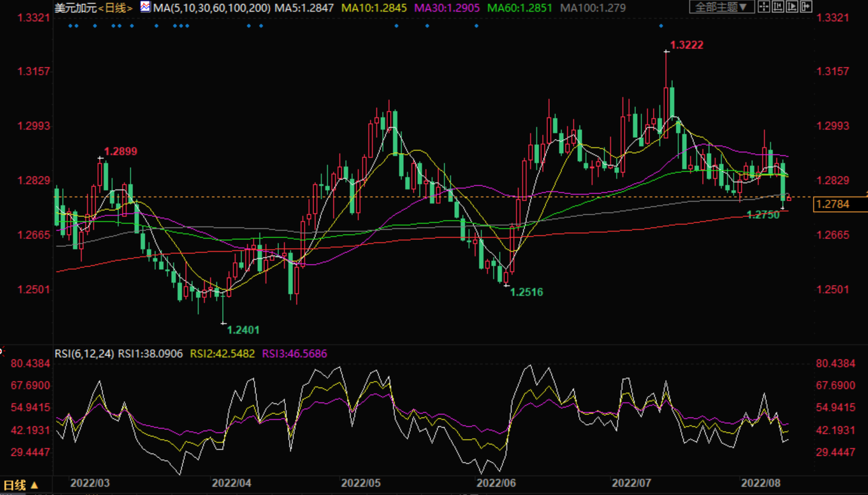Image resolution: width=868 pixels, height=495 pixels.
Task: Click the RSI3:46.5686 purple legend value
Action: click(294, 354)
